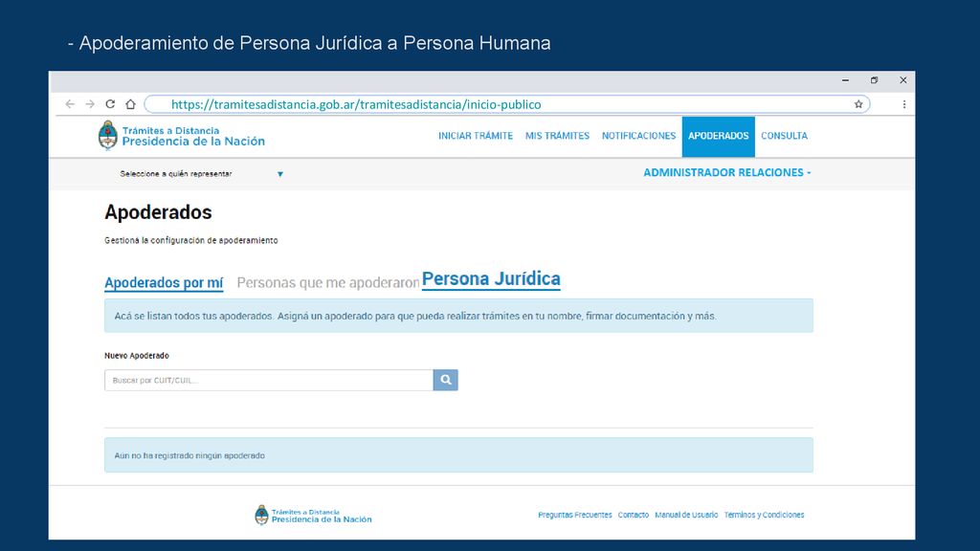Bookmark page with star icon
Image resolution: width=980 pixels, height=551 pixels.
pyautogui.click(x=858, y=104)
